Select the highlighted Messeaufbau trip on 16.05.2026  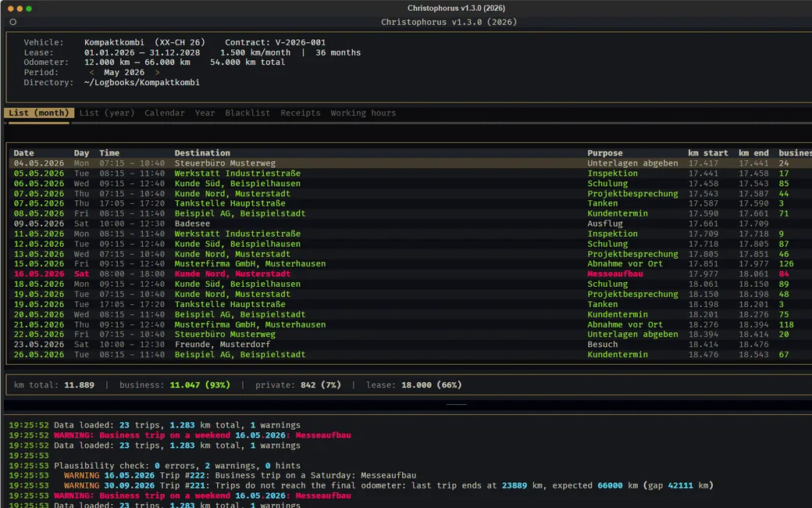[410, 274]
